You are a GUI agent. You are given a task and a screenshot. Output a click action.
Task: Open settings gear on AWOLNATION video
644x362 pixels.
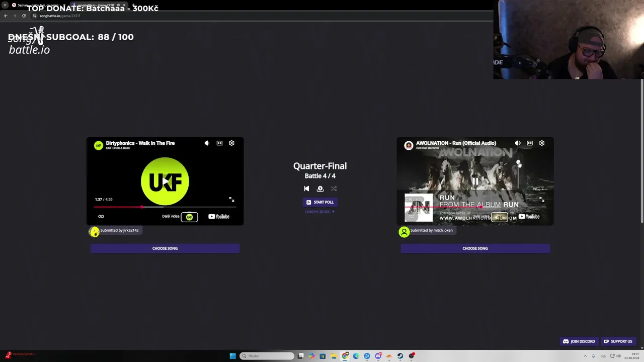click(542, 143)
